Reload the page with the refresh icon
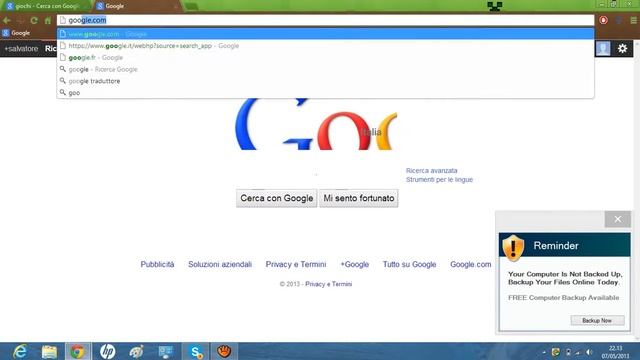Image resolution: width=640 pixels, height=360 pixels. point(34,20)
